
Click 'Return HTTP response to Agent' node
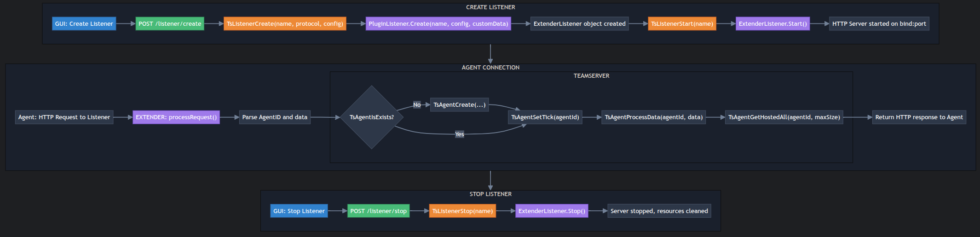pos(919,117)
